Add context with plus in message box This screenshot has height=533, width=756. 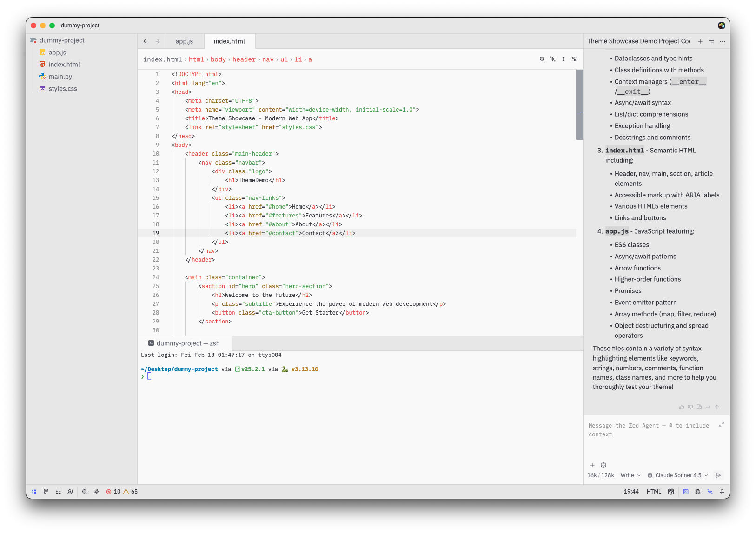pyautogui.click(x=592, y=465)
